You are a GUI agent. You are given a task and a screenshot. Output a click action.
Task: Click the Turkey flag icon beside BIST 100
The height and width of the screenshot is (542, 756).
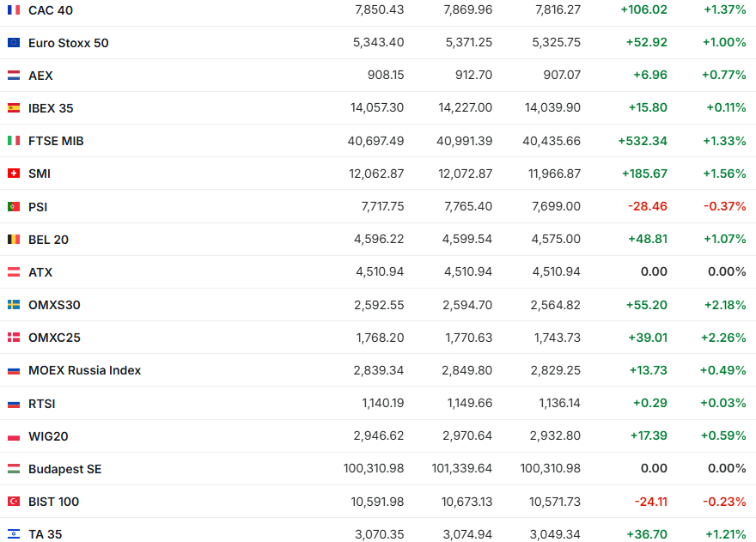[14, 502]
